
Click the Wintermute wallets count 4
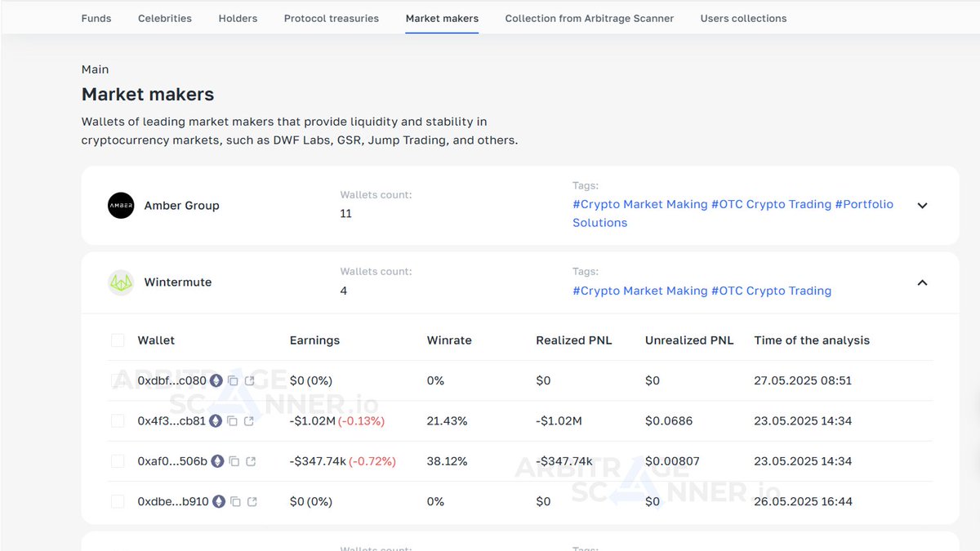pyautogui.click(x=344, y=291)
